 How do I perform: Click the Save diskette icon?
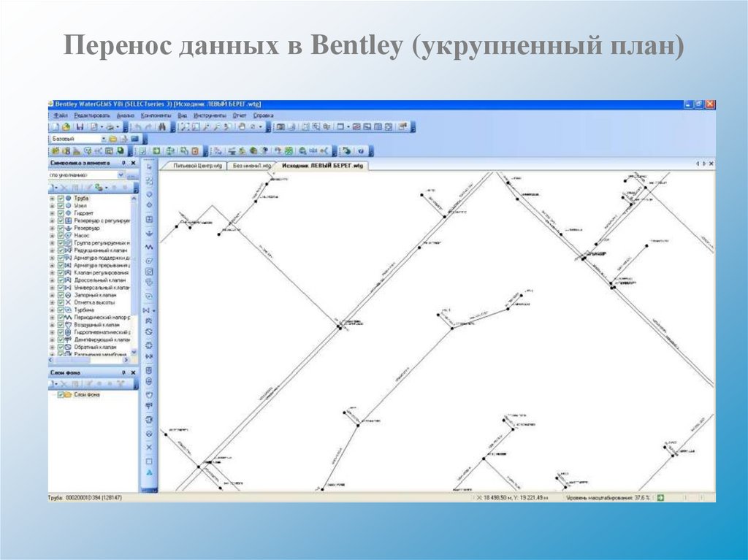tap(80, 127)
